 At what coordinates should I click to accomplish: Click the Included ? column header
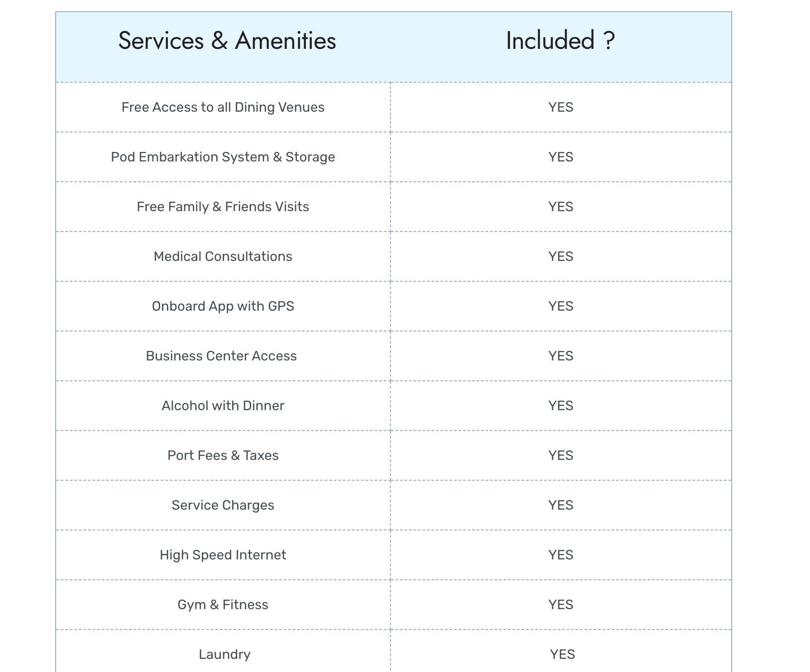click(560, 41)
